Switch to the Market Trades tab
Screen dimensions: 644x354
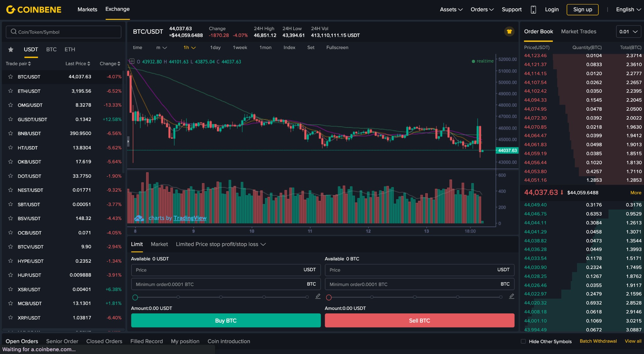(x=578, y=31)
